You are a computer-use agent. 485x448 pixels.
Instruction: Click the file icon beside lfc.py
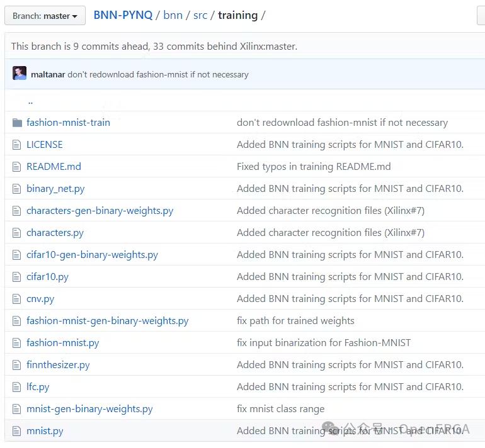pyautogui.click(x=17, y=387)
